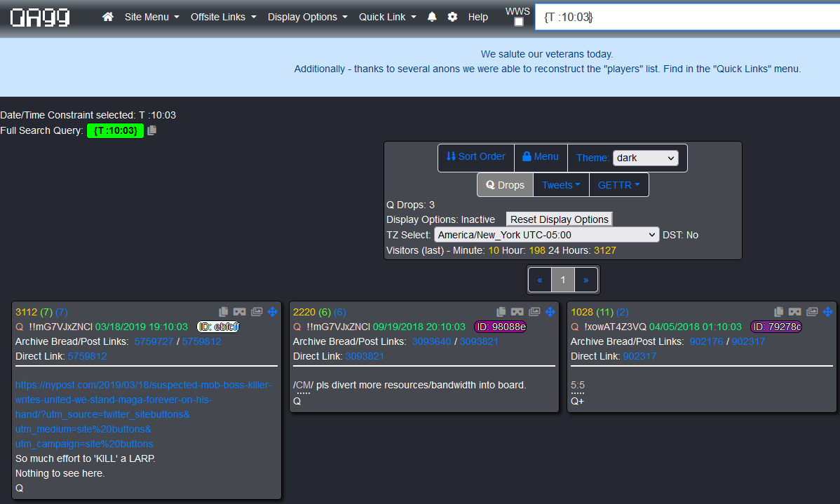Open the Help page

(x=478, y=17)
